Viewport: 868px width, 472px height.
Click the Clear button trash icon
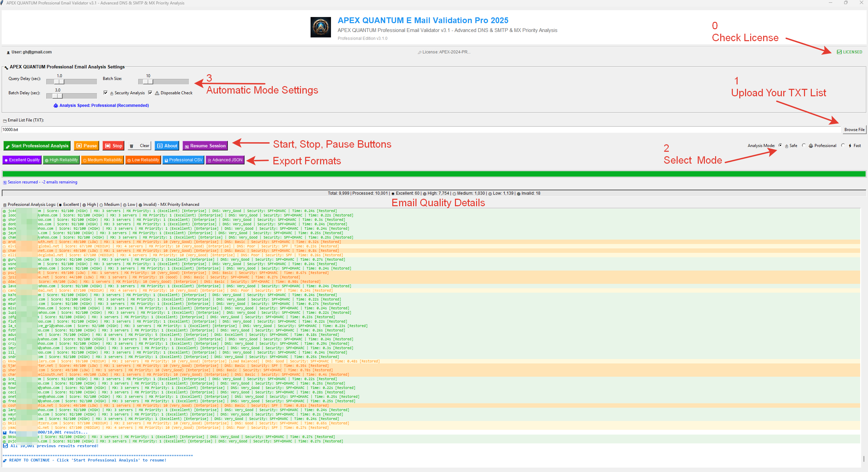click(132, 146)
